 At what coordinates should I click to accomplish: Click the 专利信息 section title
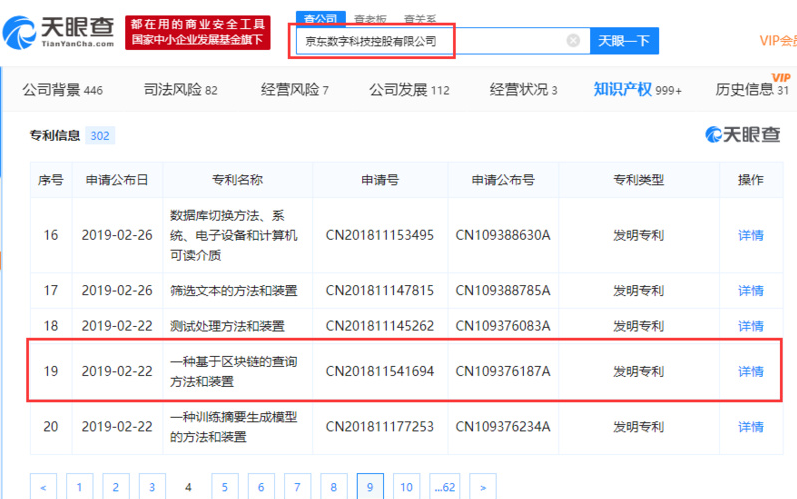click(x=55, y=136)
